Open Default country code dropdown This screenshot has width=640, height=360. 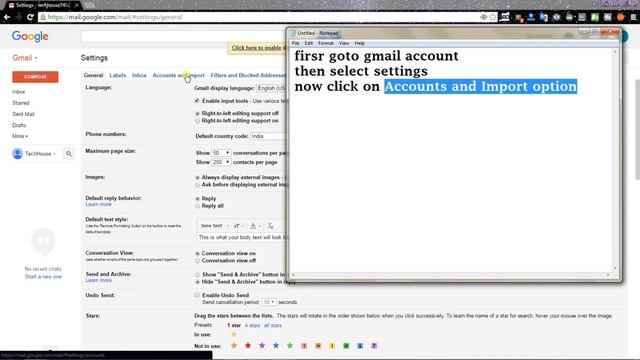click(269, 136)
